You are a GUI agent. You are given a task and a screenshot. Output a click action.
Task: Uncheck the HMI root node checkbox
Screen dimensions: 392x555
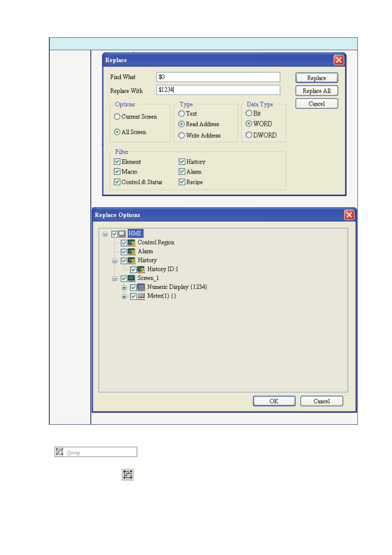tap(115, 234)
